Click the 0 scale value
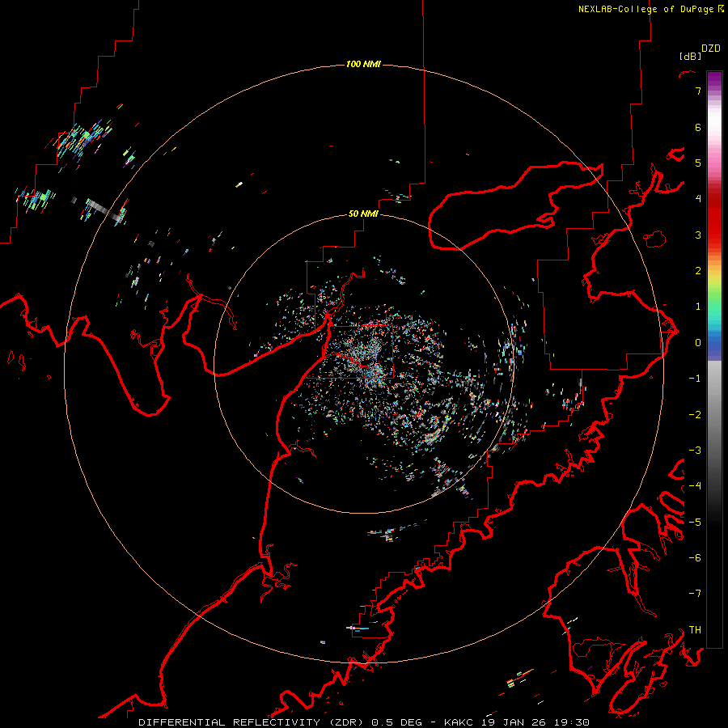 point(698,343)
